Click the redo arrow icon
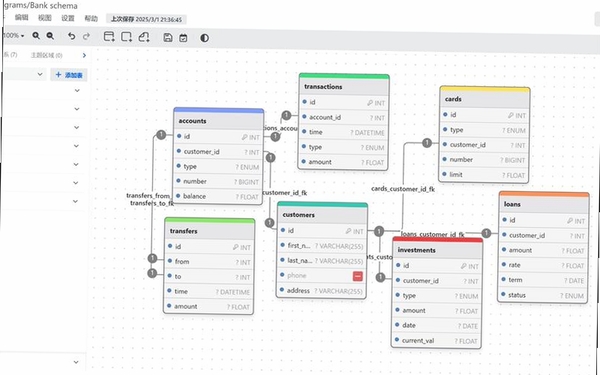 pyautogui.click(x=86, y=36)
